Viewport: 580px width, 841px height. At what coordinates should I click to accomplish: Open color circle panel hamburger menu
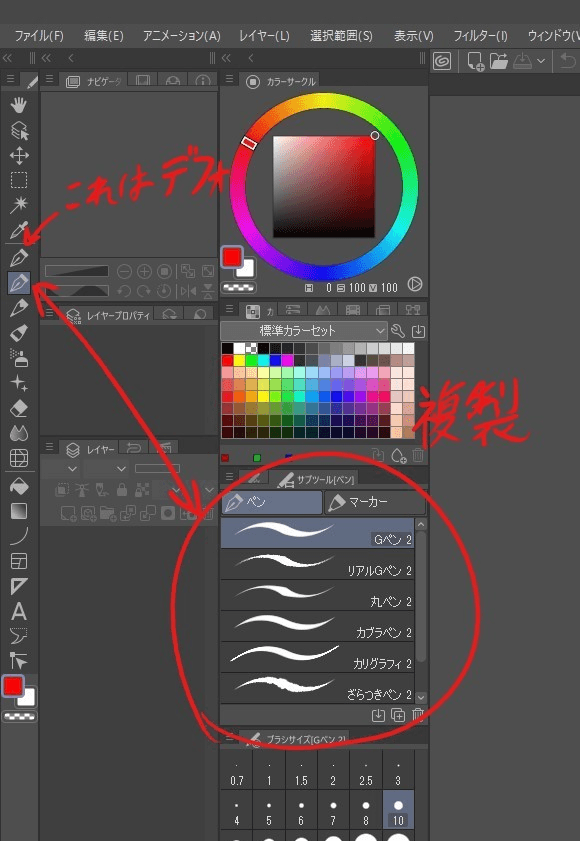[229, 79]
